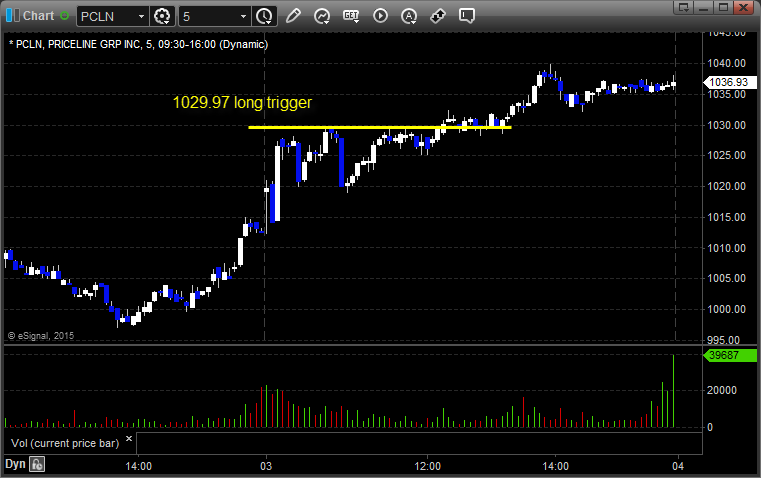Minimize the chart window
Image resolution: width=761 pixels, height=478 pixels.
point(704,7)
